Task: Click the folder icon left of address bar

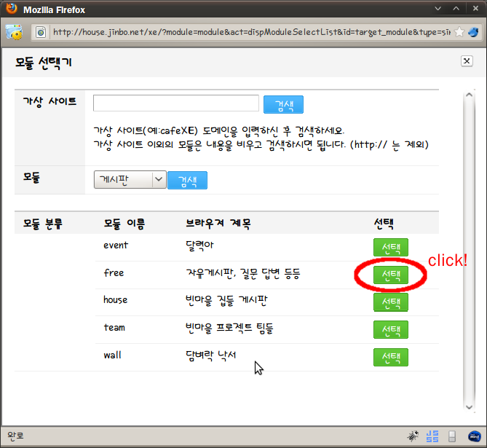Action: click(x=14, y=32)
